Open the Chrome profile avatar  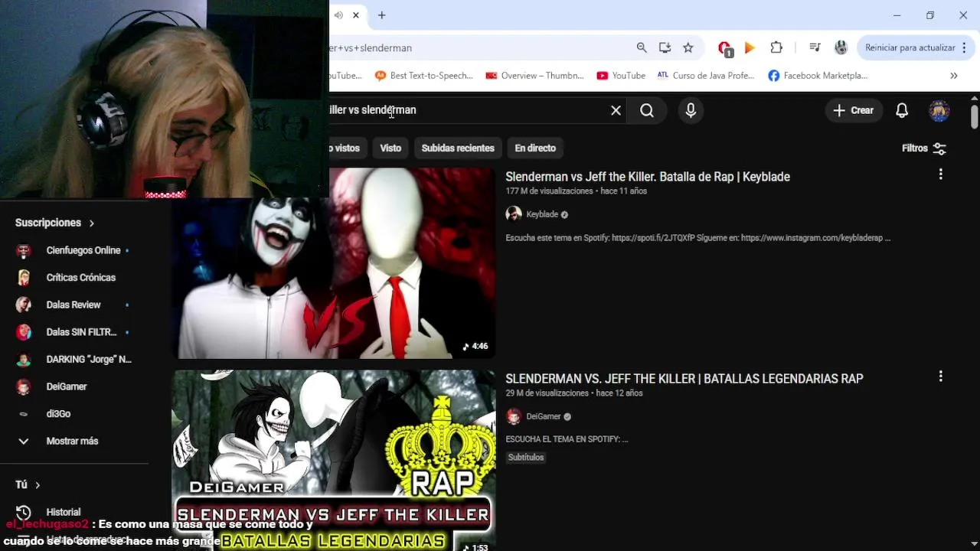841,47
